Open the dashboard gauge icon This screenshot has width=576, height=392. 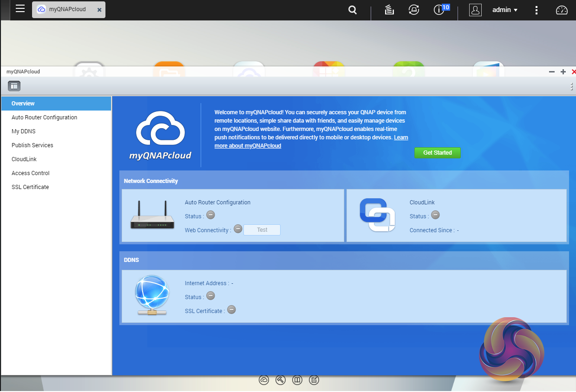click(x=562, y=10)
